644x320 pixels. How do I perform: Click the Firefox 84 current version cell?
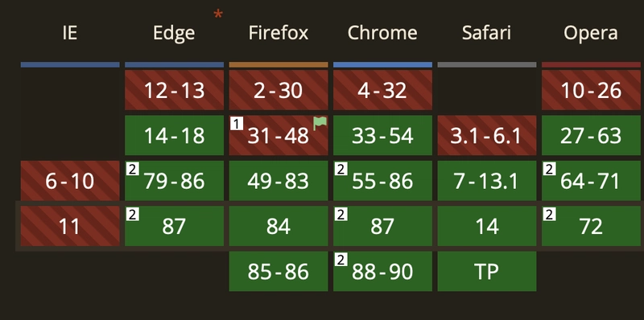279,226
